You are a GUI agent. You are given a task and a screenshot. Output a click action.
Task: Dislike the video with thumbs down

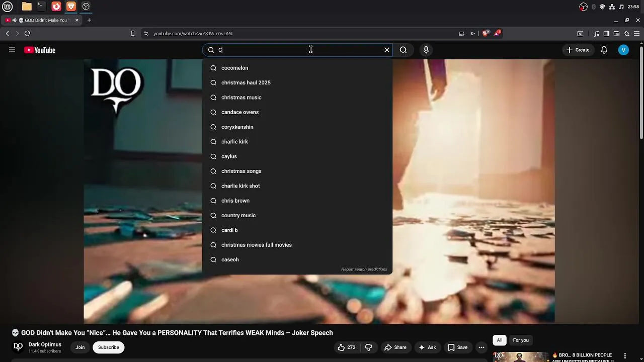(x=369, y=347)
